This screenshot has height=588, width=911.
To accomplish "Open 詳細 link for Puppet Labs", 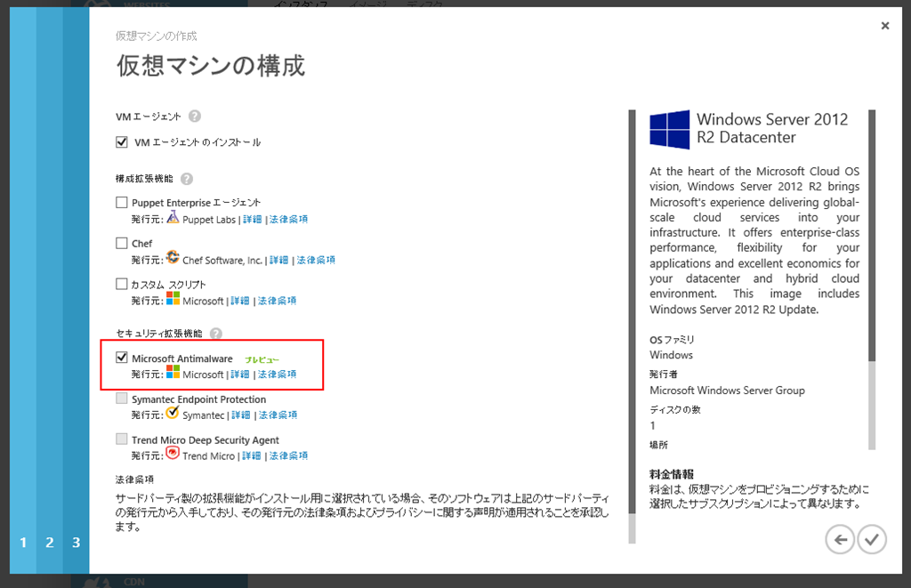I will pyautogui.click(x=252, y=219).
